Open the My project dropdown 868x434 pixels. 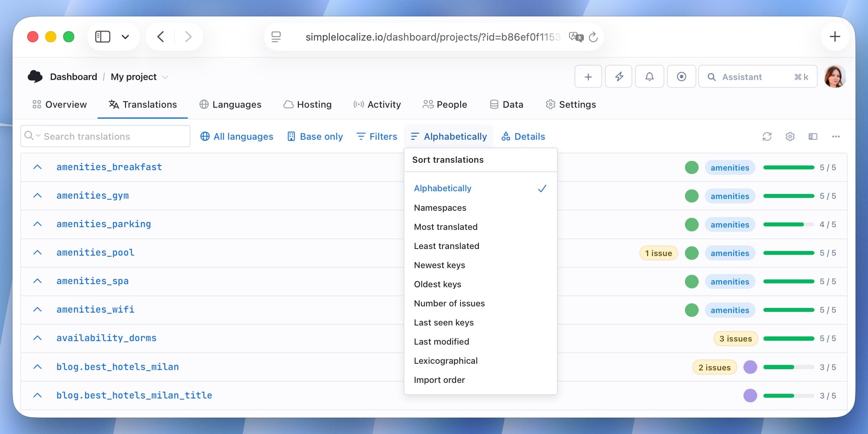click(139, 77)
